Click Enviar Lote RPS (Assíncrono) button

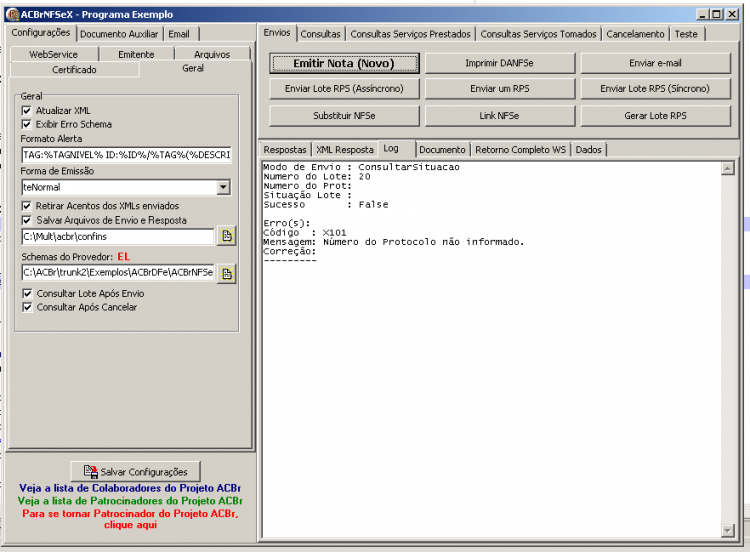pos(344,89)
